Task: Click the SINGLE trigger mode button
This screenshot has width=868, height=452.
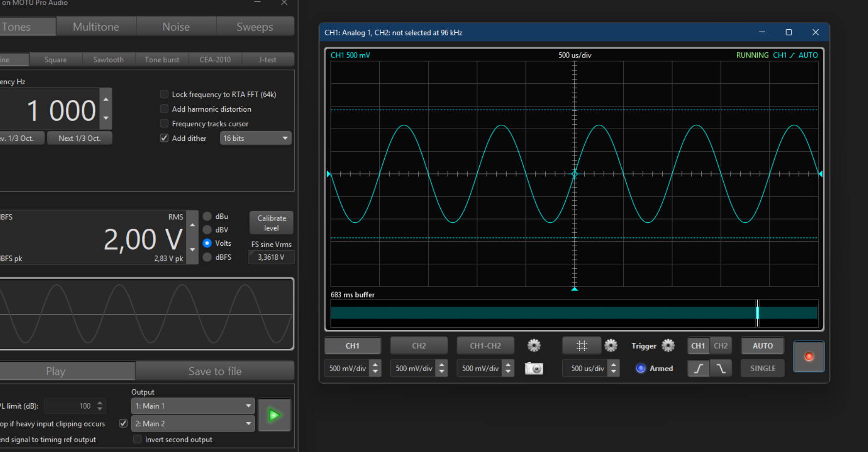Action: tap(763, 369)
